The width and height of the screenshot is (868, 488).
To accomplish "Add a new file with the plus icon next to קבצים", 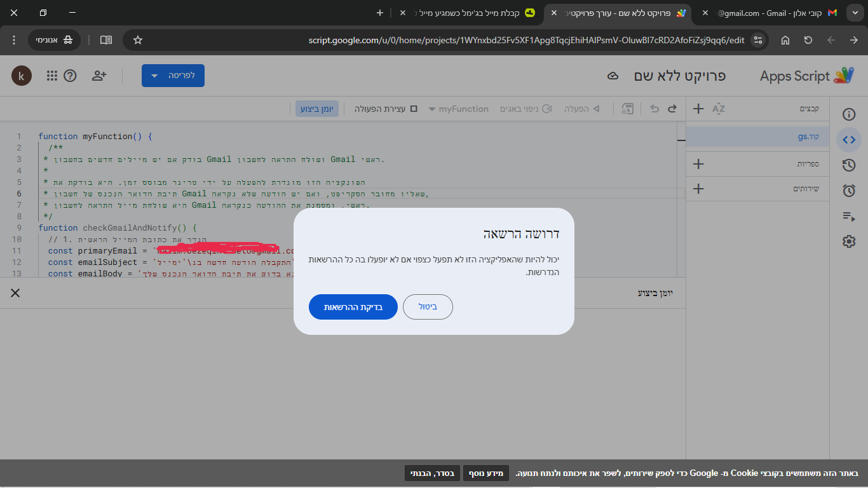I will click(x=698, y=109).
